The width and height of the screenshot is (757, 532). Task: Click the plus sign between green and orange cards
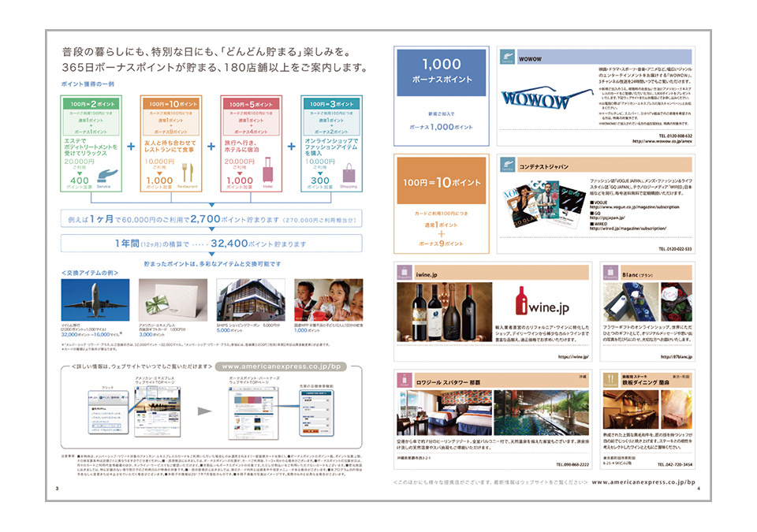131,147
